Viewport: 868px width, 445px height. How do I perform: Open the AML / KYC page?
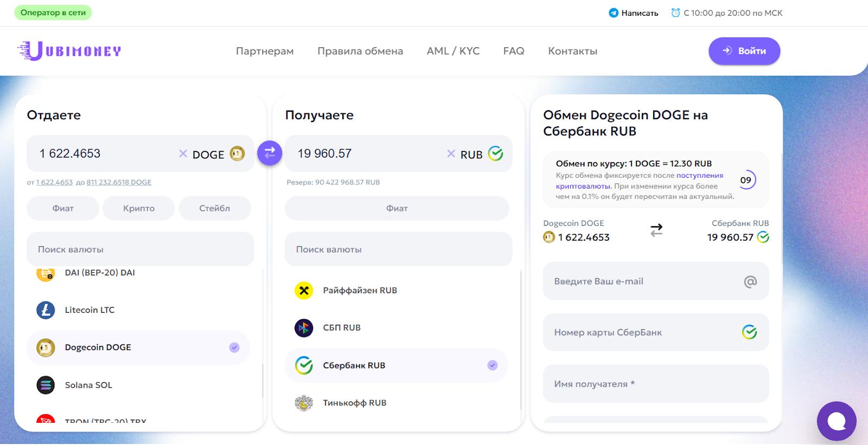(x=453, y=51)
